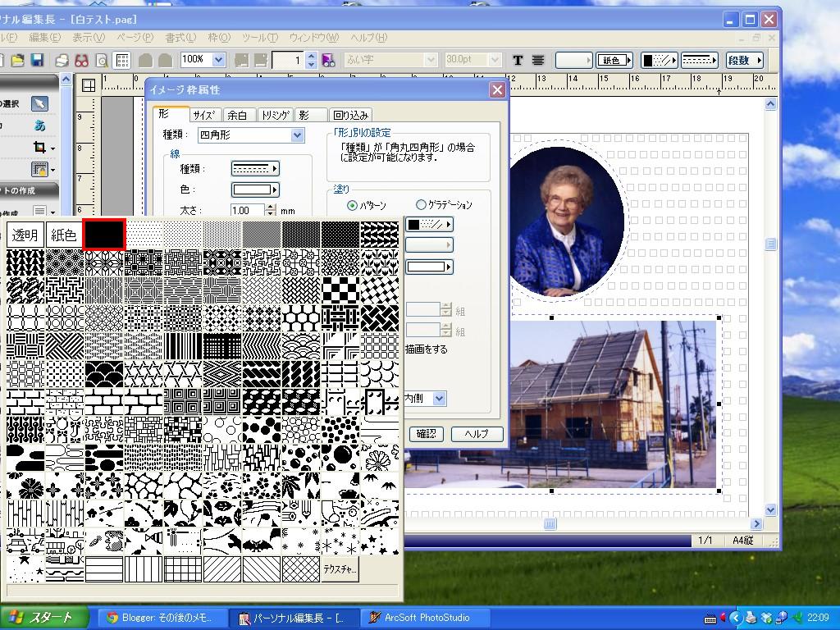Choose the checkerboard pattern swatch
840x630 pixels.
340,290
